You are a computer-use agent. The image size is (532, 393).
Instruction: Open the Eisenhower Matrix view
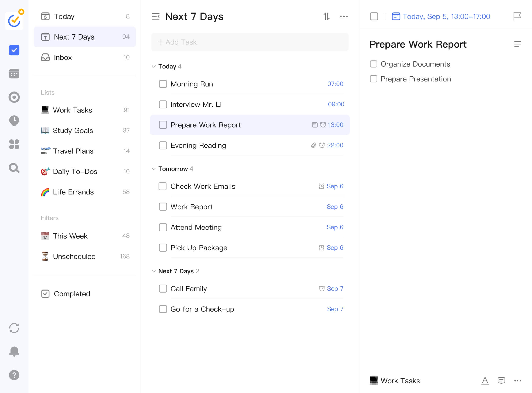[x=14, y=144]
